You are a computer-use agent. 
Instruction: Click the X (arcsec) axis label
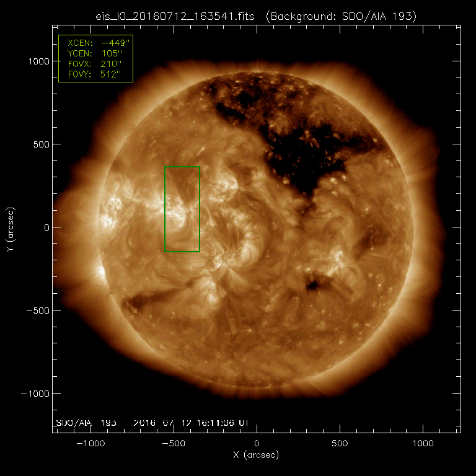[257, 456]
